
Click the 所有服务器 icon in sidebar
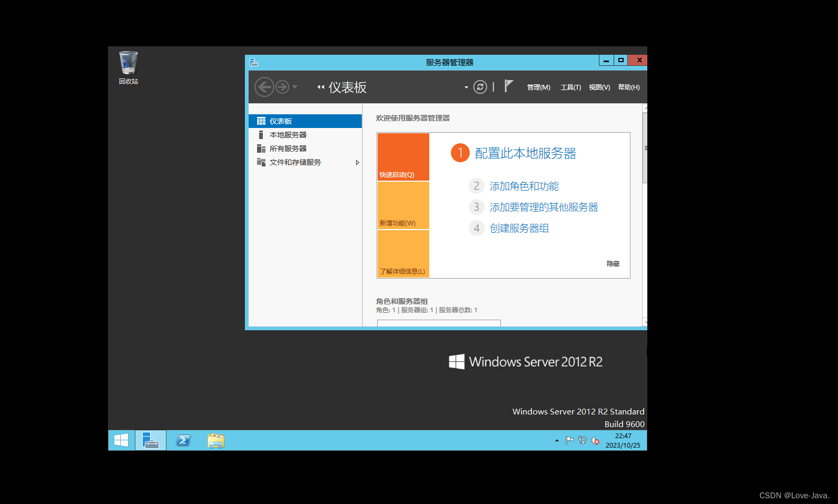[x=261, y=149]
